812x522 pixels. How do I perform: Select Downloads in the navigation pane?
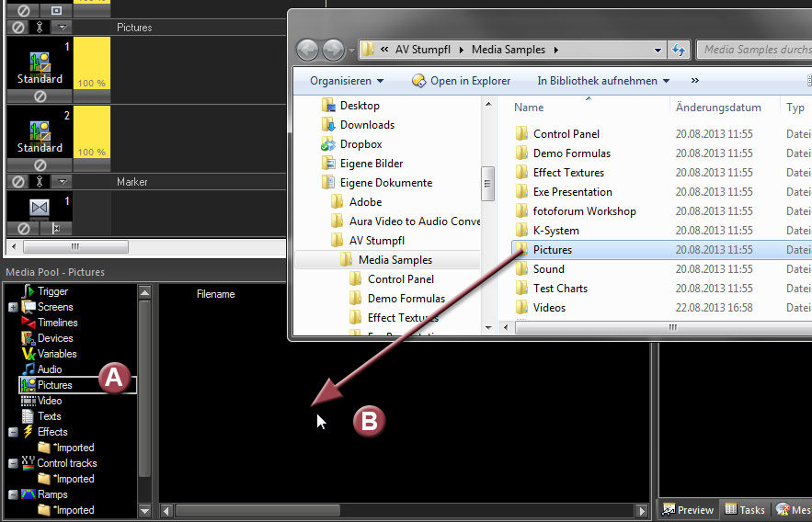pyautogui.click(x=367, y=125)
